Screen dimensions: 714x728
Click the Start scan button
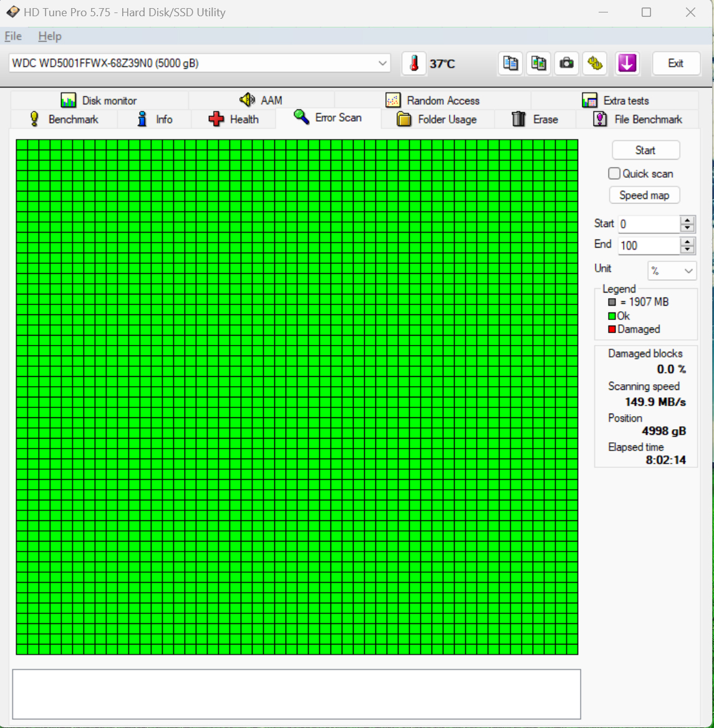click(x=645, y=150)
